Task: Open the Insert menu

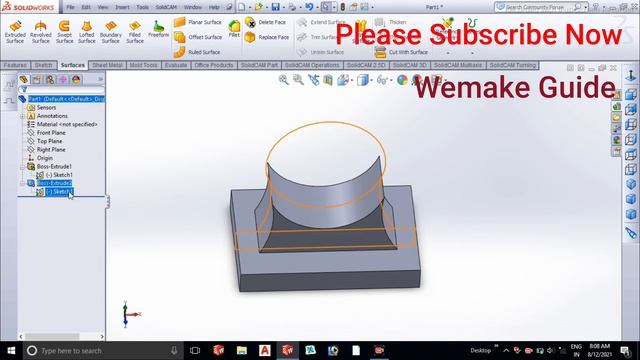Action: tap(122, 7)
